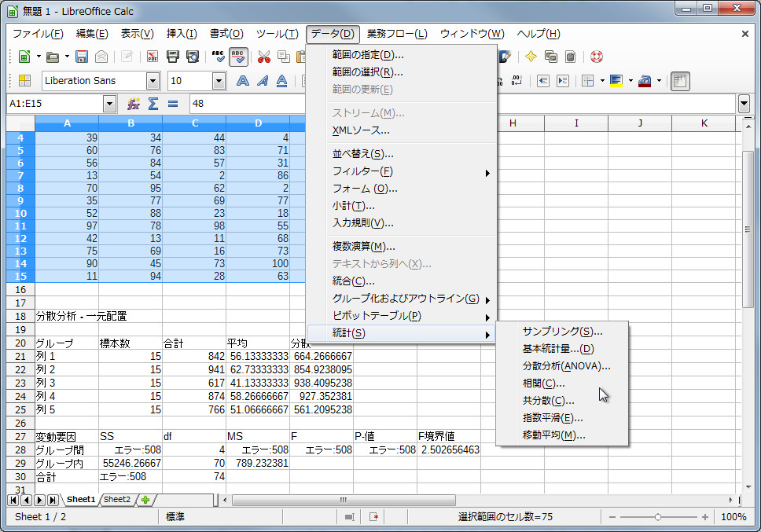The width and height of the screenshot is (761, 532).
Task: Open the font size dropdown
Action: [219, 80]
